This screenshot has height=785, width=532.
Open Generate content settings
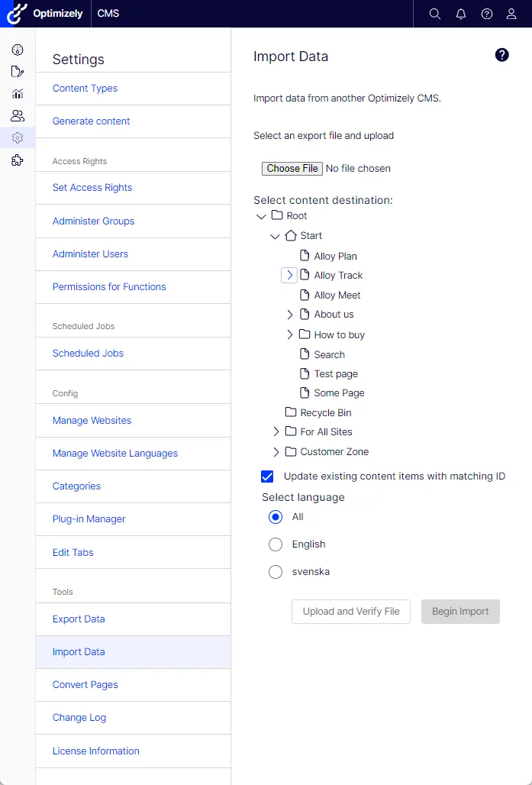click(x=133, y=121)
